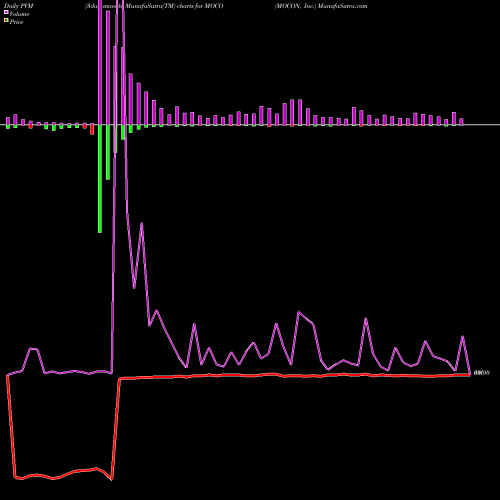Click the value label at line end

click(x=482, y=373)
